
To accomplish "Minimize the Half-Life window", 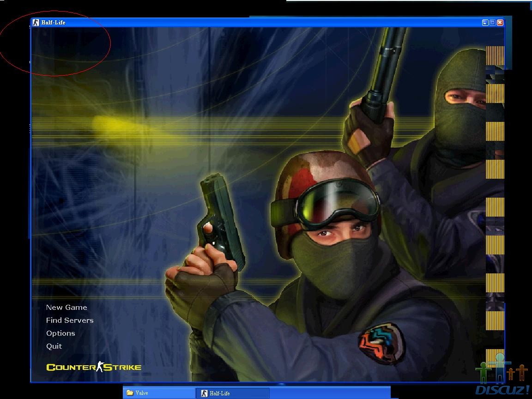I will click(485, 23).
